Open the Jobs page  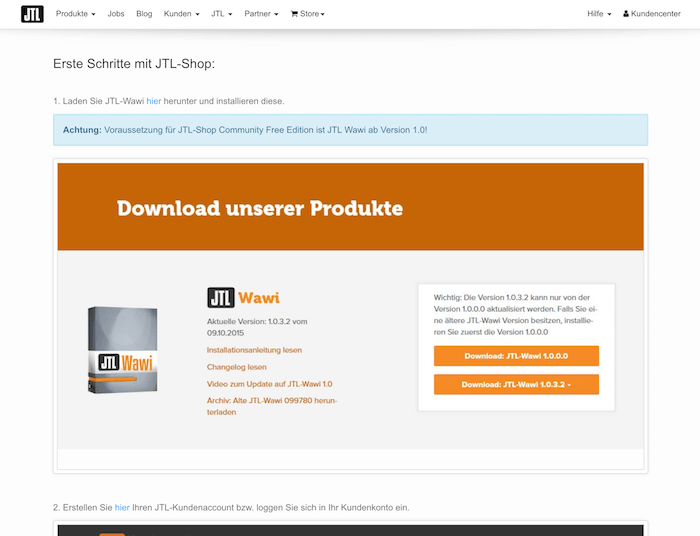coord(116,14)
